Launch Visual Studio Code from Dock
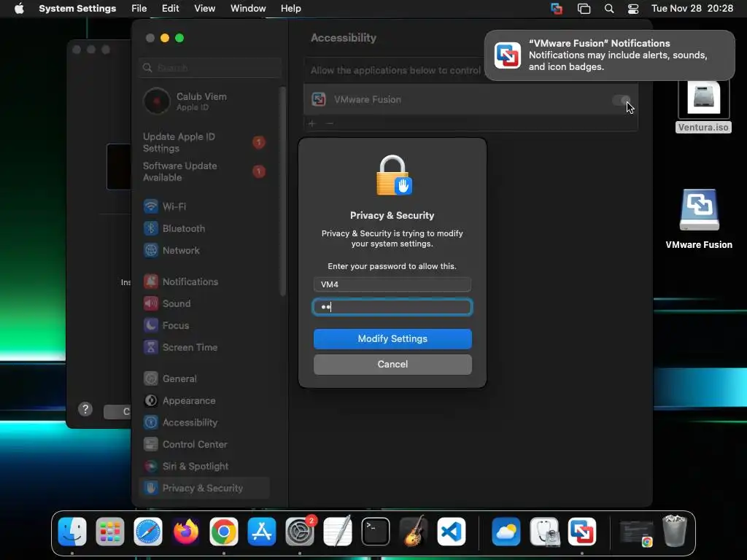 click(x=451, y=532)
